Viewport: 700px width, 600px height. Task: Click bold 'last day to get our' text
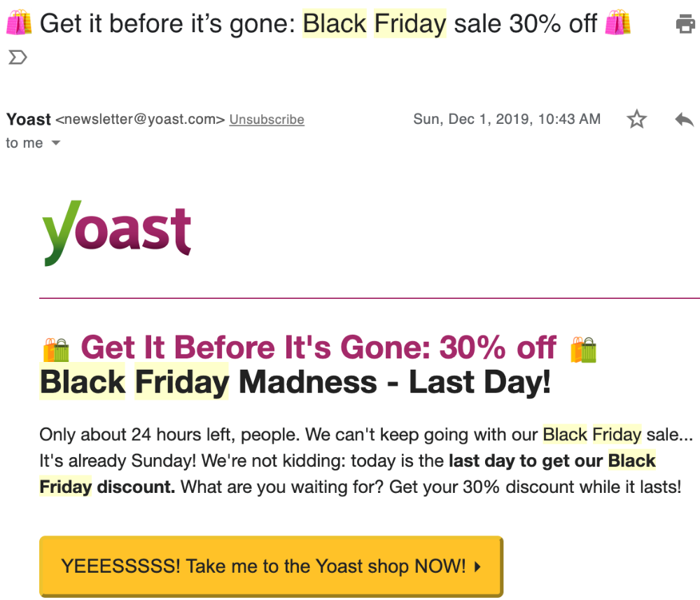coord(526,461)
